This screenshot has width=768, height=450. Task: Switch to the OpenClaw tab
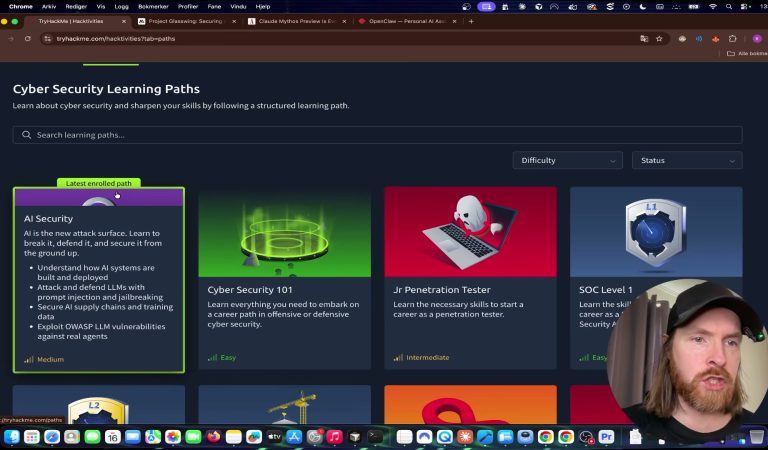[x=407, y=21]
